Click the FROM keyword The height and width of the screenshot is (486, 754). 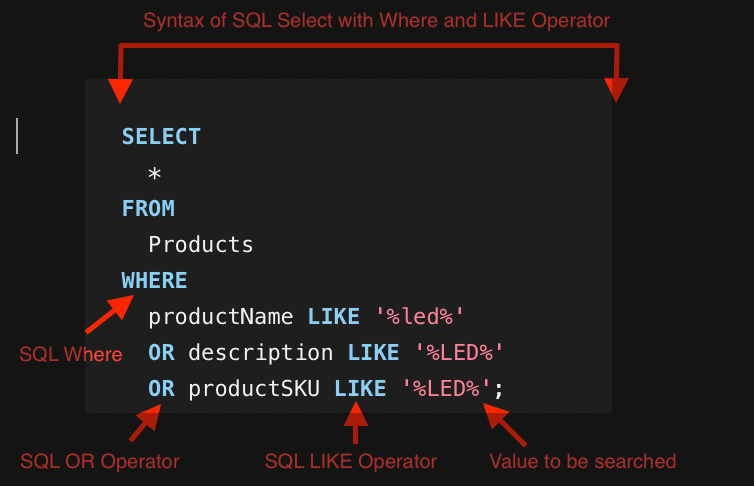tap(148, 209)
